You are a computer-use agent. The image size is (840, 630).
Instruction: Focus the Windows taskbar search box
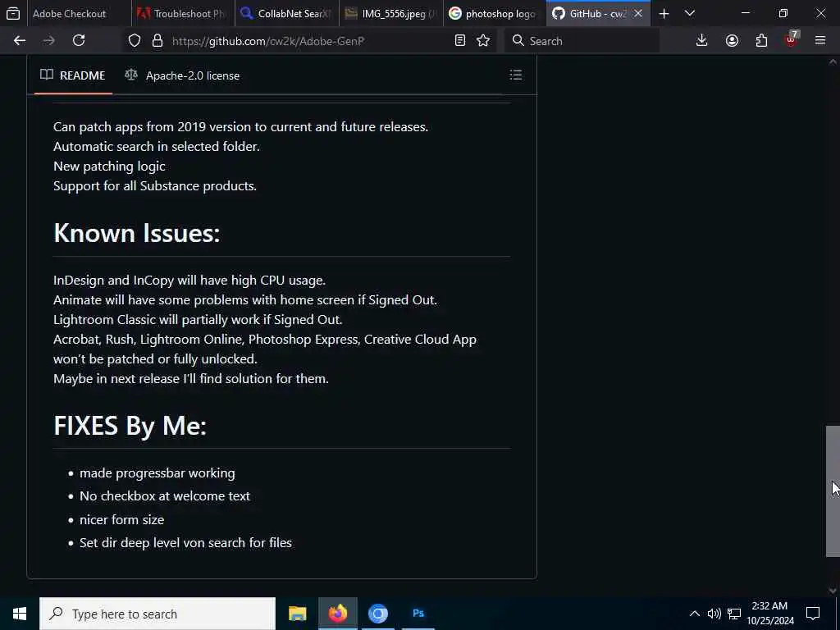tap(157, 614)
